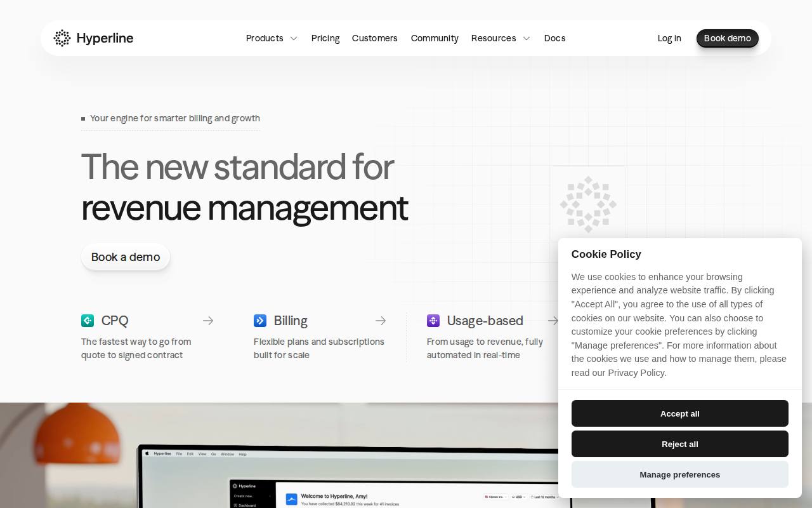Accept all cookies
This screenshot has height=508, width=812.
[680, 413]
